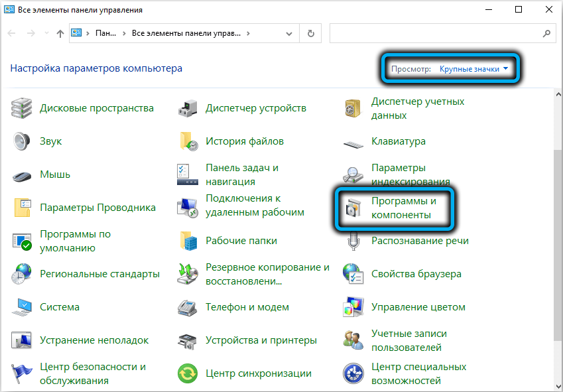563x392 pixels.
Task: Open the System (Система) monitor icon
Action: pos(21,307)
